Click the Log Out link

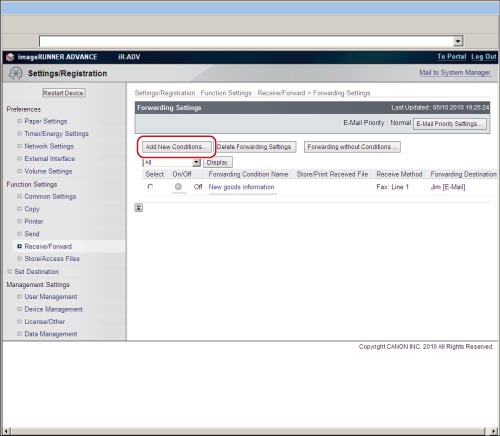(x=484, y=57)
